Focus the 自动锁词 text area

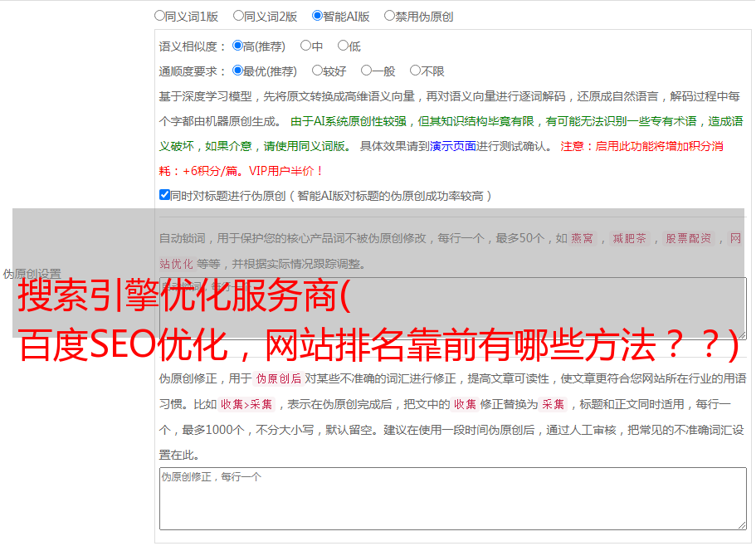pos(452,308)
